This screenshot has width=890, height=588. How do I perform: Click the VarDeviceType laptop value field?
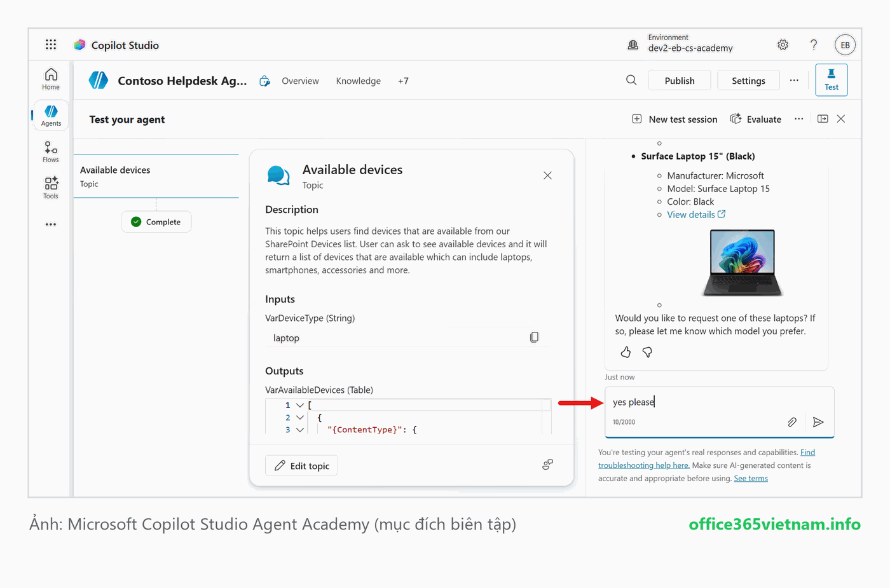click(407, 338)
